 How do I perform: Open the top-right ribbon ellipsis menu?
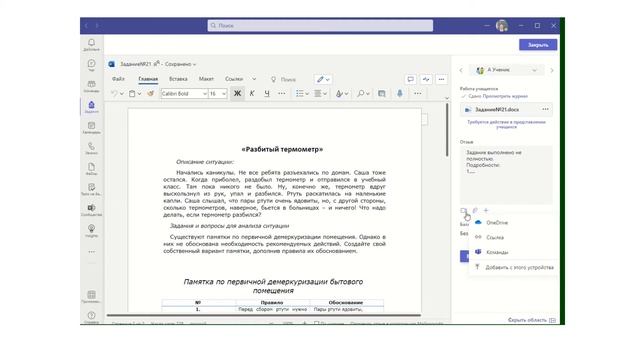click(441, 79)
